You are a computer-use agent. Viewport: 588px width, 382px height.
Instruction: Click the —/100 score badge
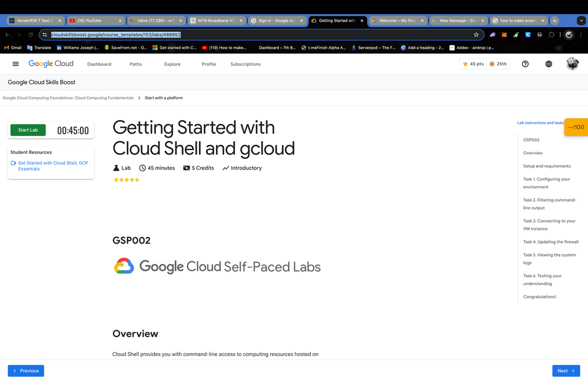click(576, 127)
